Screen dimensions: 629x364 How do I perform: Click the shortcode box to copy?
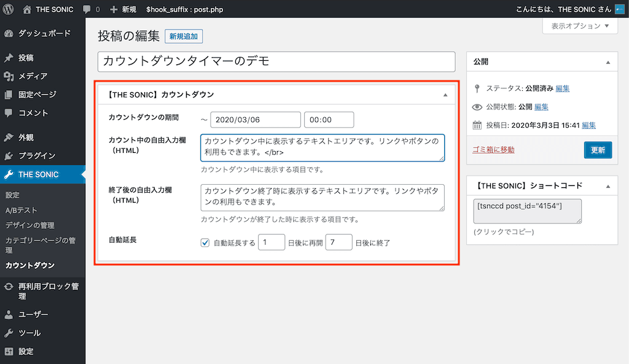527,211
